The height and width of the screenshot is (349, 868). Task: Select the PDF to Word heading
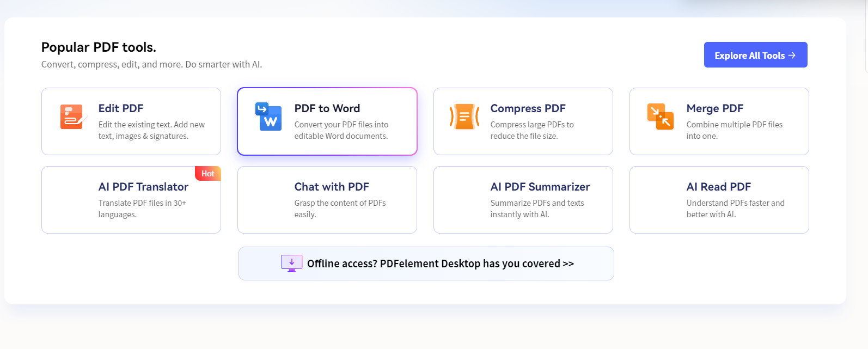(327, 108)
